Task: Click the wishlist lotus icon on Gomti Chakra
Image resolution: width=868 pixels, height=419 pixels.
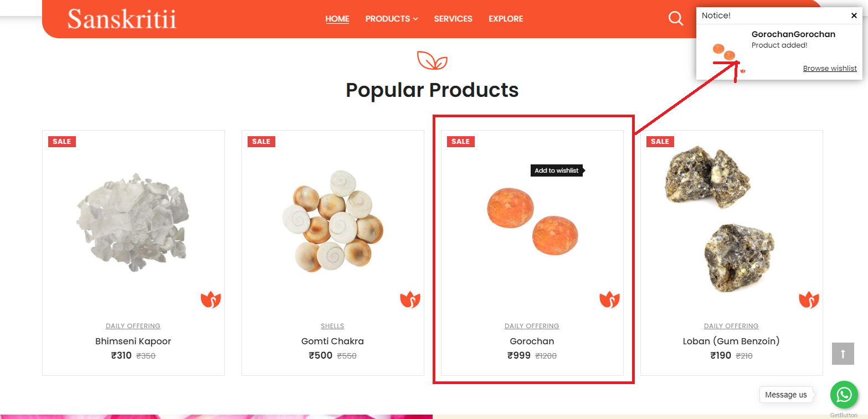Action: point(410,299)
